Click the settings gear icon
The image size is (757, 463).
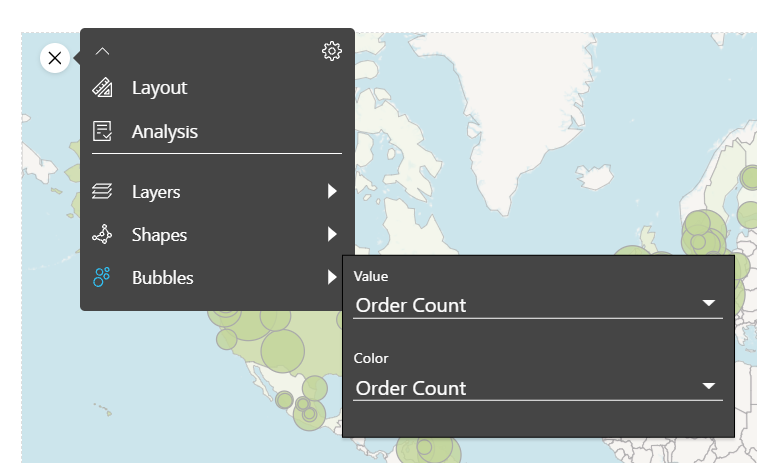332,51
